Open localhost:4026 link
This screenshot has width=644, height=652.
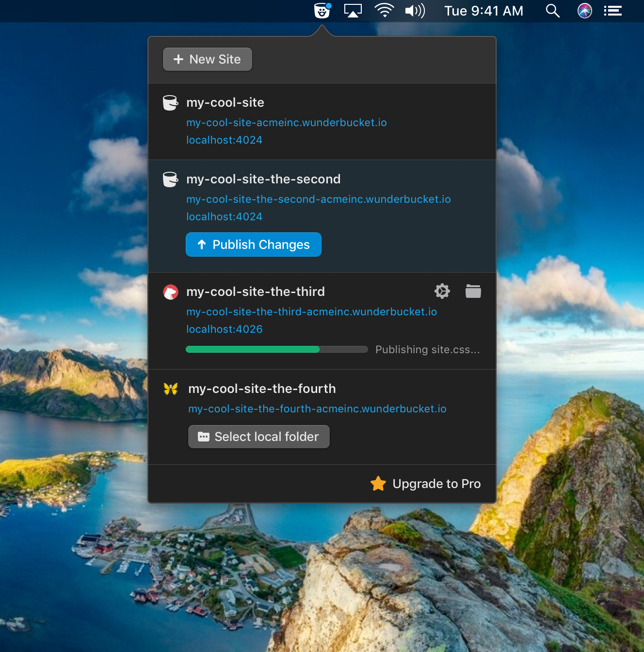point(224,329)
